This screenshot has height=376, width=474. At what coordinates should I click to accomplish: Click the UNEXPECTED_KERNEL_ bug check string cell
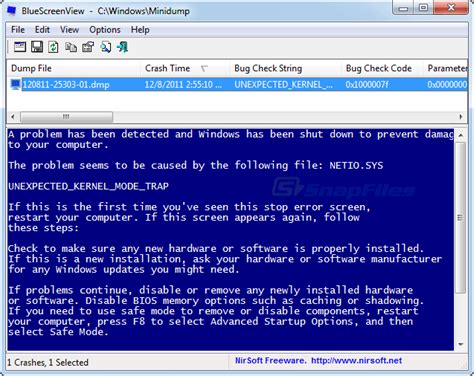pyautogui.click(x=283, y=85)
